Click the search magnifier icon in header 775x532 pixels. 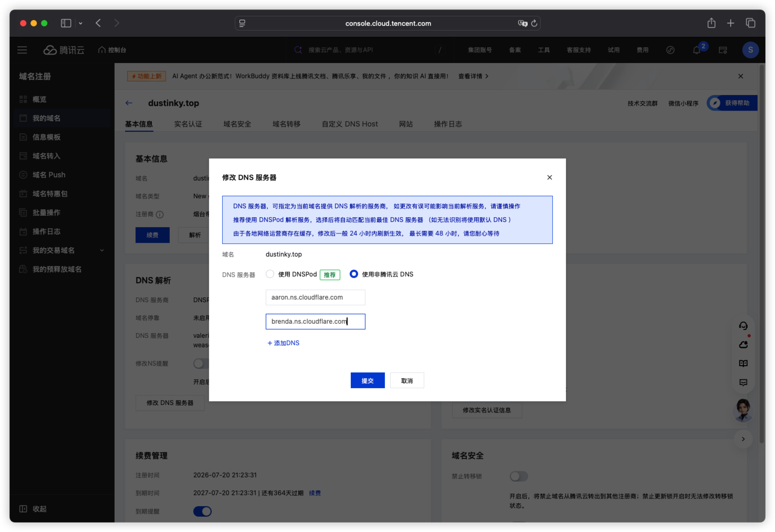[x=298, y=50]
